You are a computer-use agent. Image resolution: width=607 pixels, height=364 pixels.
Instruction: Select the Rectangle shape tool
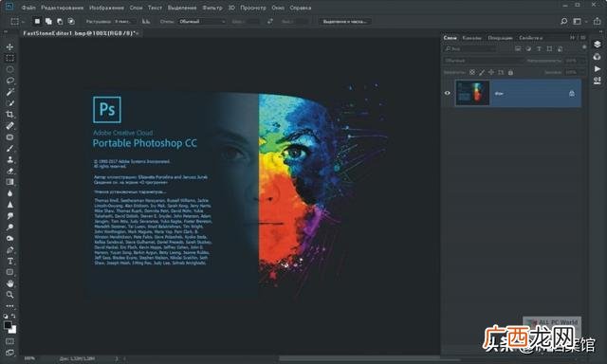(x=10, y=272)
